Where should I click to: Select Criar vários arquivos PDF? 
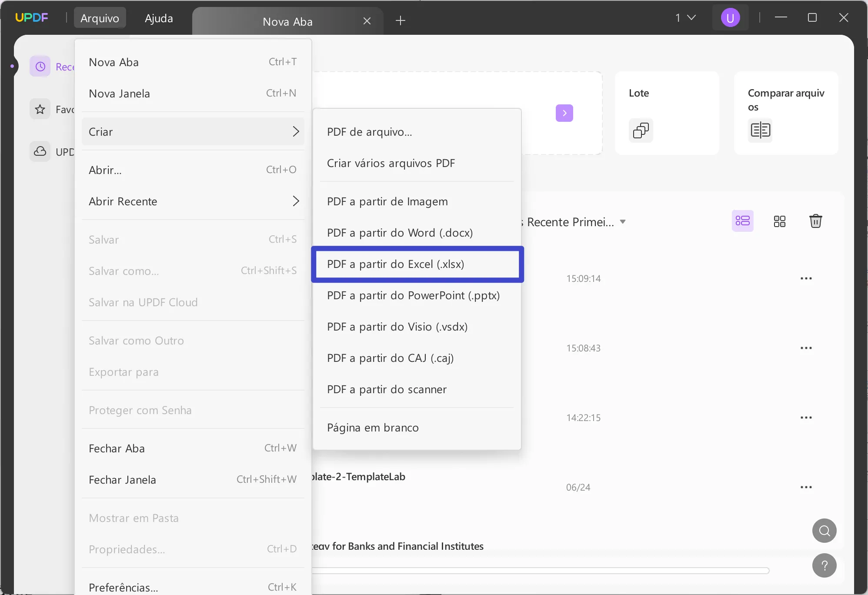(x=417, y=163)
